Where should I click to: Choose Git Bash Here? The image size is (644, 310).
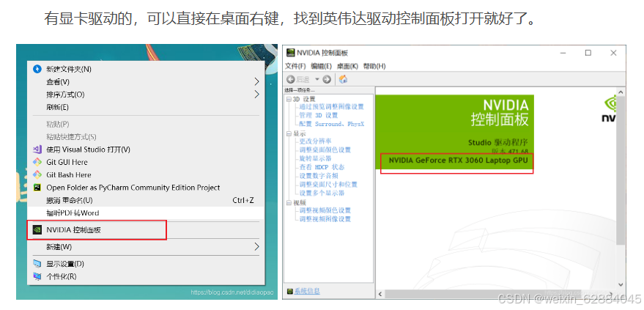pyautogui.click(x=145, y=175)
